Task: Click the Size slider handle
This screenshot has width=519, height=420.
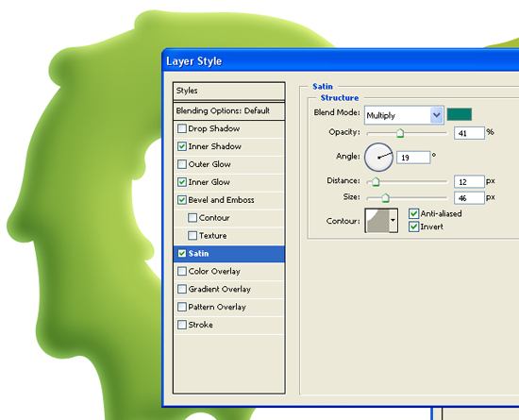Action: coord(385,198)
